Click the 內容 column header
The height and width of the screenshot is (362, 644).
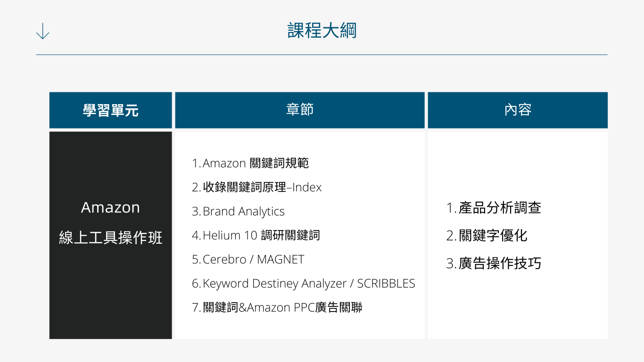pos(518,110)
